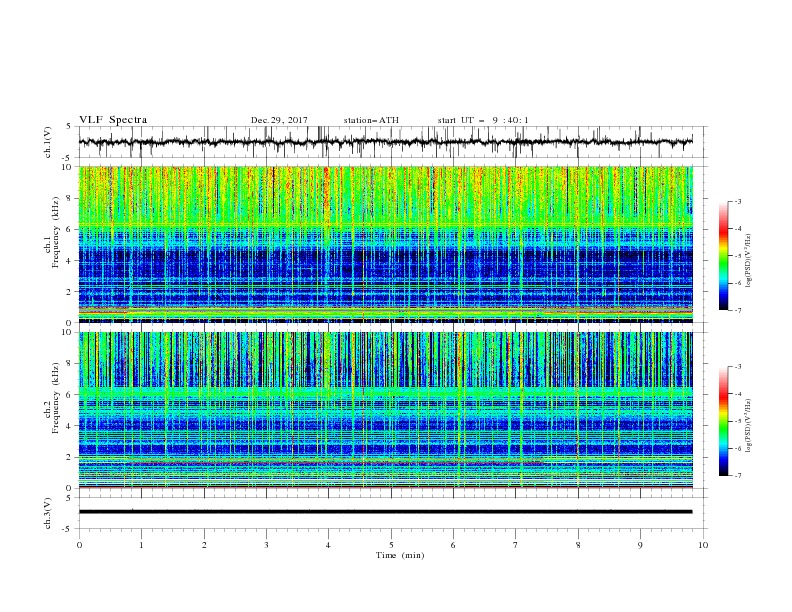The image size is (792, 612).
Task: Click the lower 'log(PSD)(V²/Hz)' colorbar label
Action: pyautogui.click(x=749, y=425)
